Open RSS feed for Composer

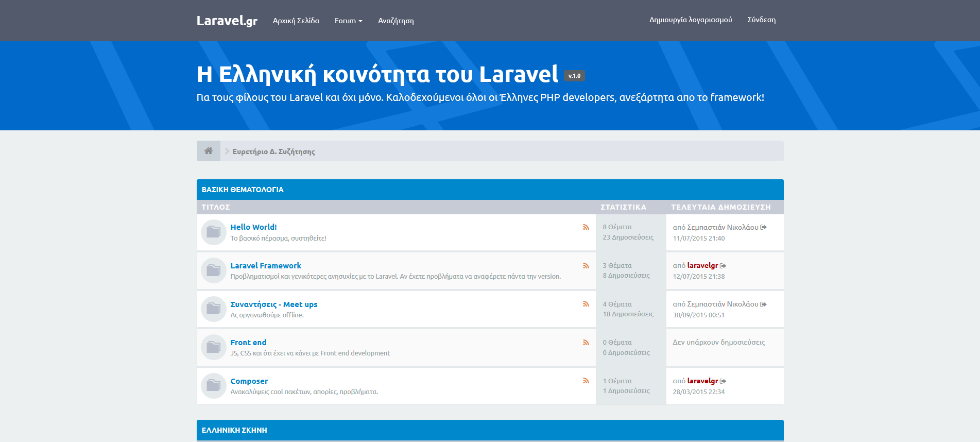[x=586, y=381]
